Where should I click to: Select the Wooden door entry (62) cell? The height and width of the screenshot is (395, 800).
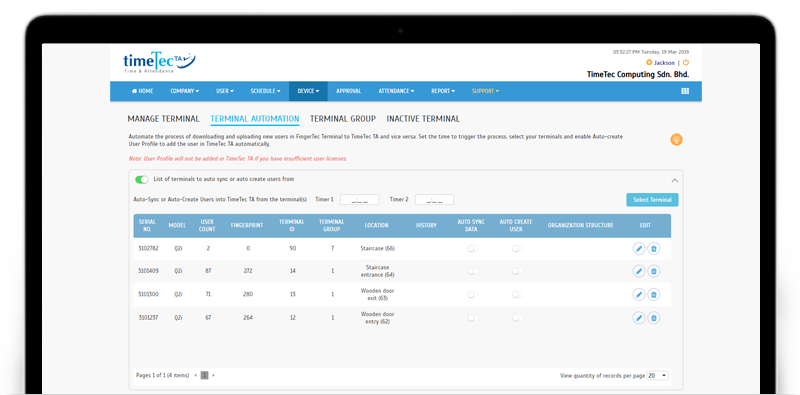[x=377, y=318]
